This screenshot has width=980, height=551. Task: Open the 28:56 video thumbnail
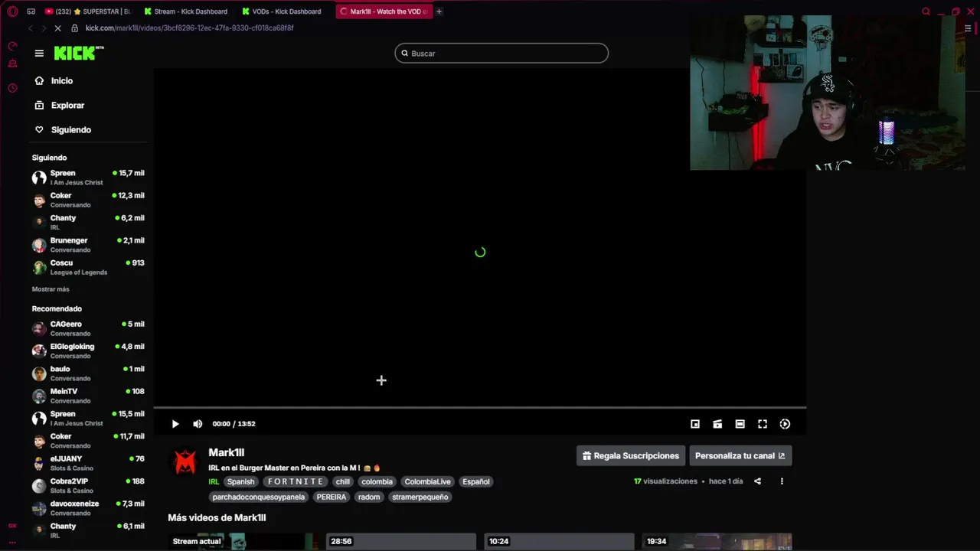400,542
